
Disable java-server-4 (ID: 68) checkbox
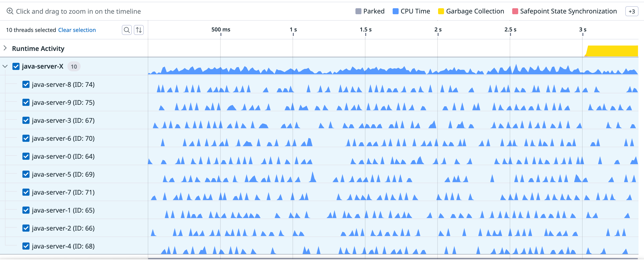tap(26, 246)
